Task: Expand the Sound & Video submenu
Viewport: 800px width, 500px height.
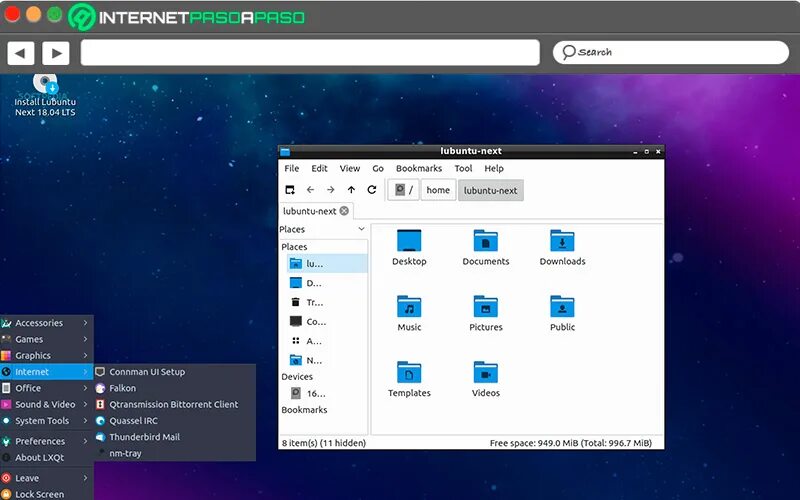Action: tap(46, 405)
